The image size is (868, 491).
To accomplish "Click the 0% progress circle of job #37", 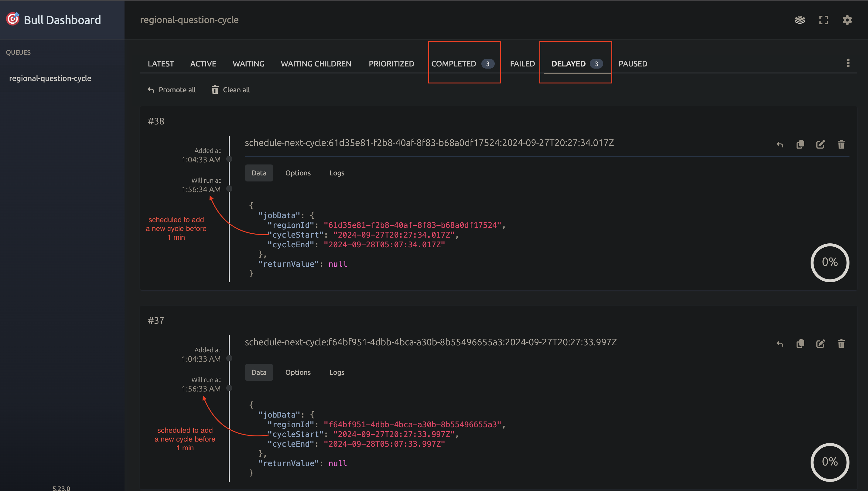I will click(x=829, y=462).
